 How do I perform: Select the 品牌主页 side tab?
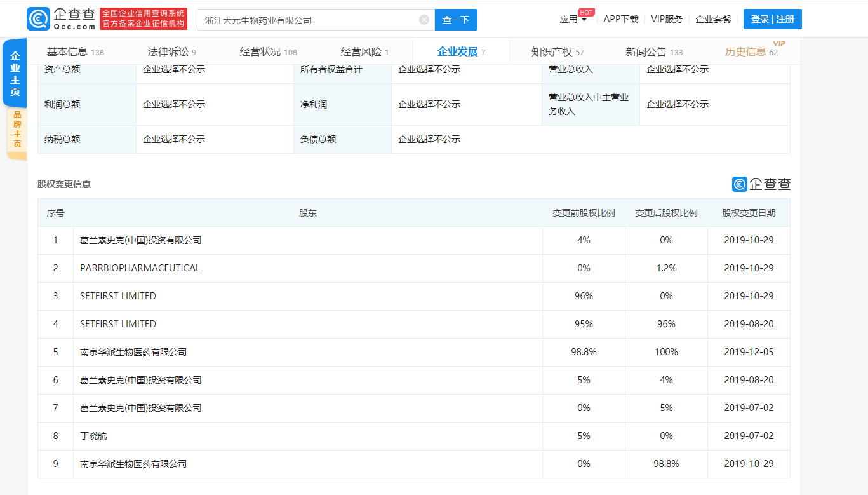(17, 130)
